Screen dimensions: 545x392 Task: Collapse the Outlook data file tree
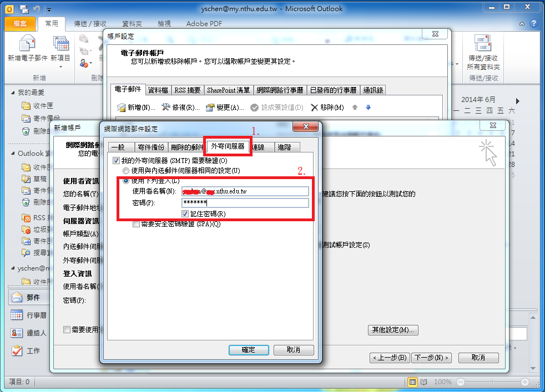click(13, 154)
